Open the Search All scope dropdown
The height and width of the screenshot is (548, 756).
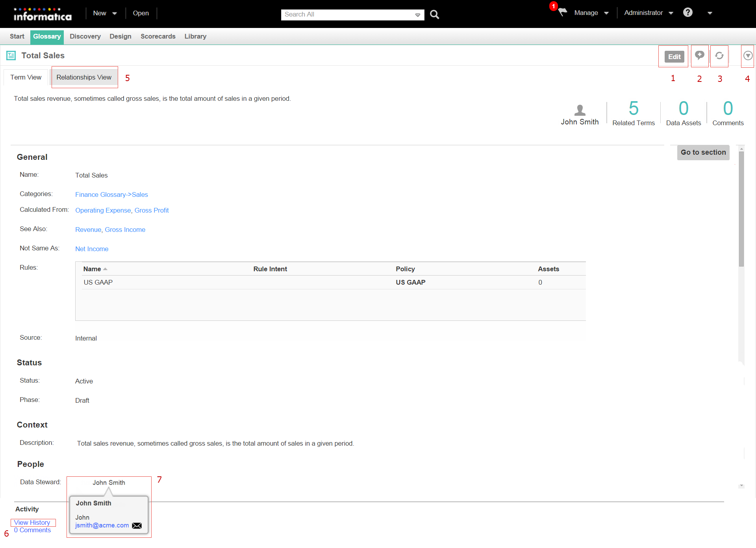[417, 15]
